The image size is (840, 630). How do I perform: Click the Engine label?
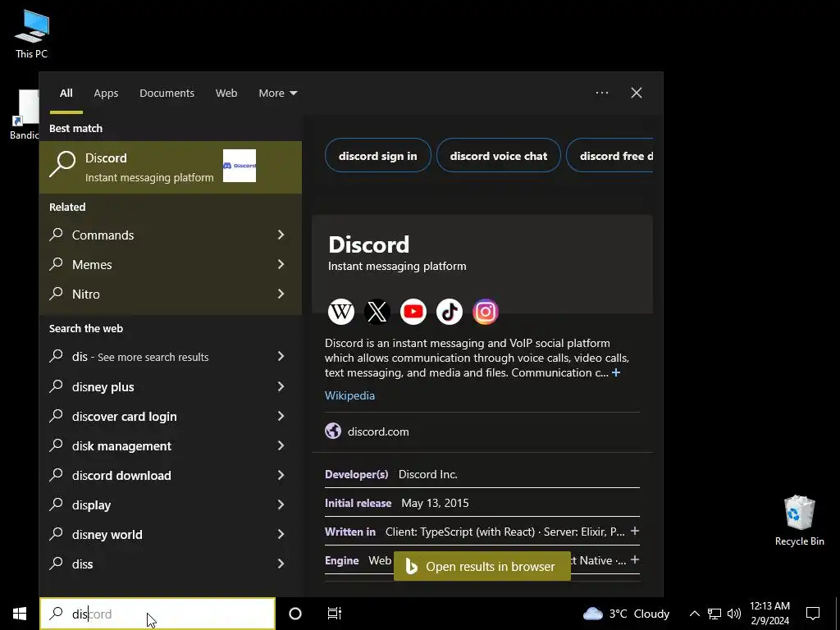click(x=342, y=560)
